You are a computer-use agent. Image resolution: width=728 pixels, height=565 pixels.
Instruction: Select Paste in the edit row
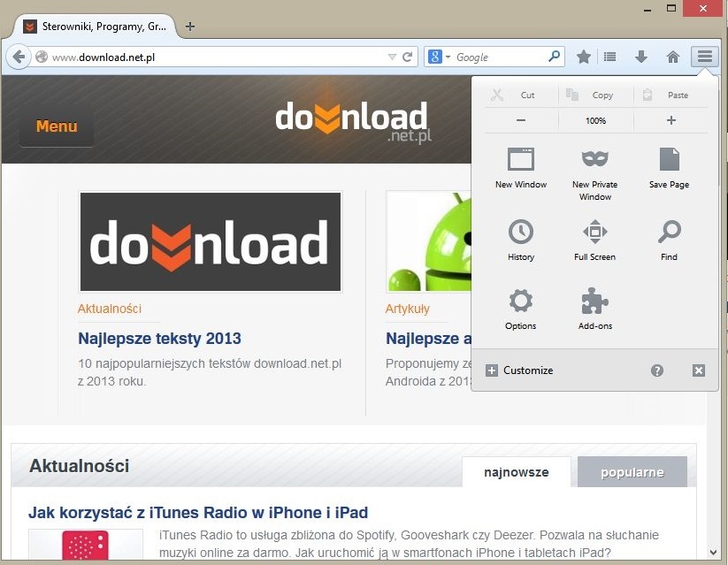671,95
